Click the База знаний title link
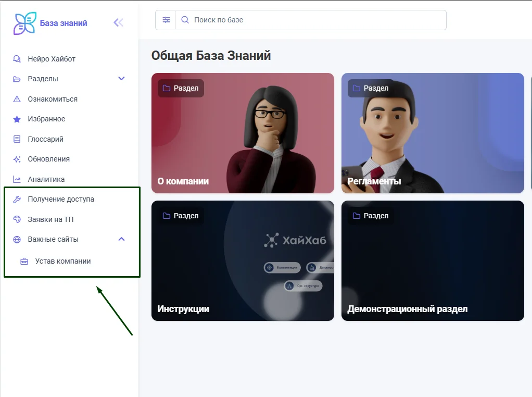 tap(64, 23)
